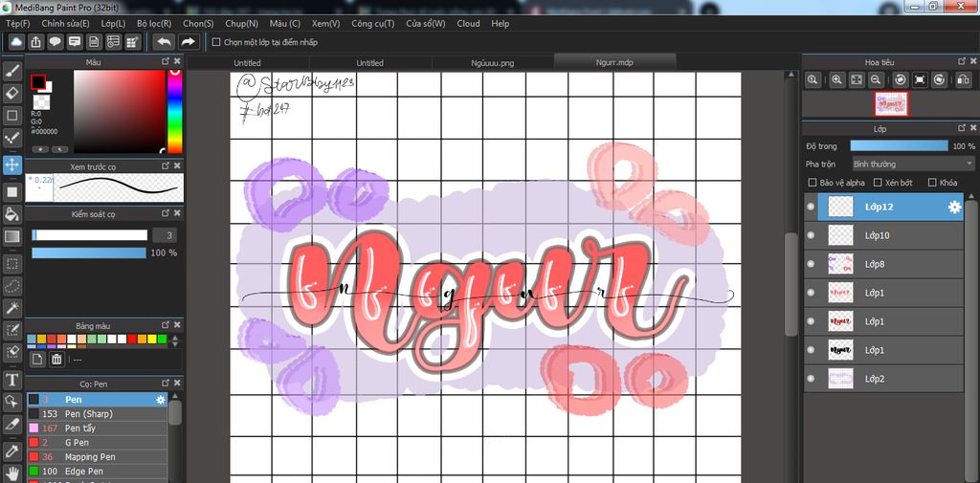980x483 pixels.
Task: Select the 'G Pen' brush
Action: [x=98, y=443]
